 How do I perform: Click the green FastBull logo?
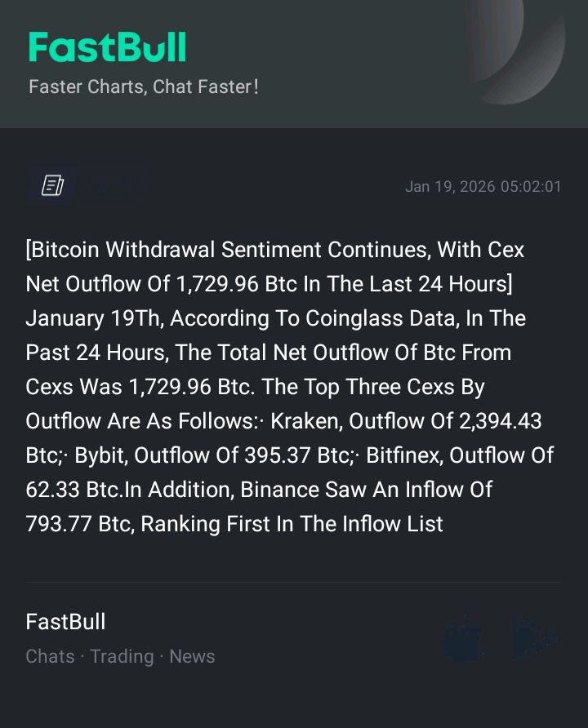pos(107,48)
